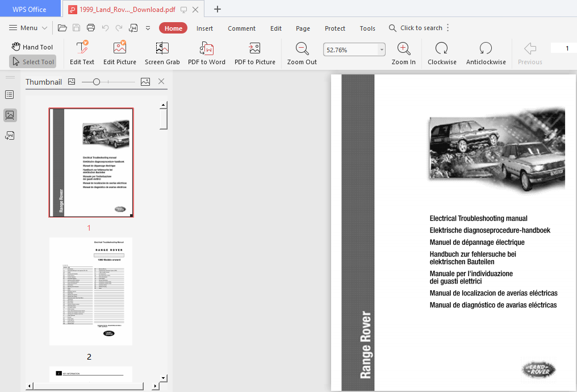Screen dimensions: 577x392
Task: Click the Zoom In magnifier
Action: coord(404,53)
